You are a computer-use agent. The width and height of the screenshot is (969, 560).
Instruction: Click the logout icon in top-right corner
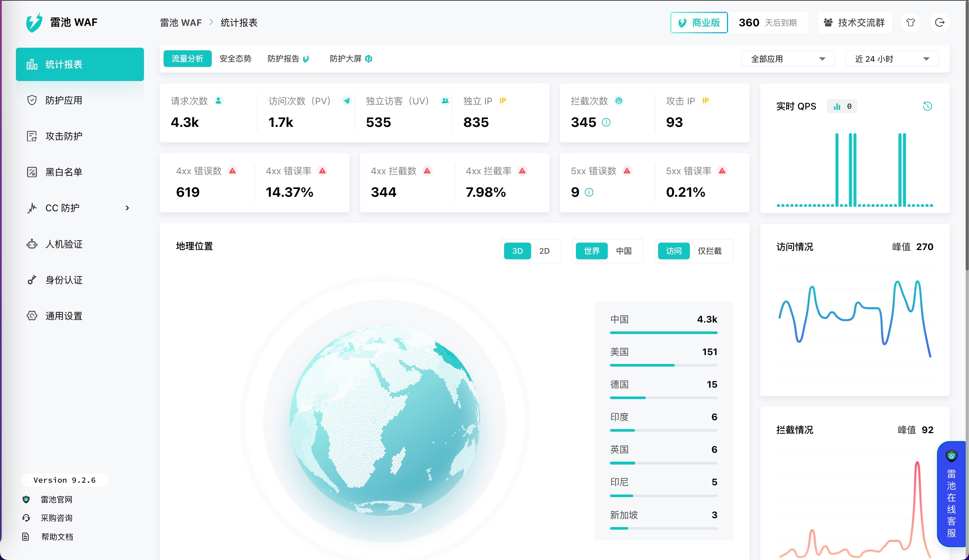coord(939,23)
